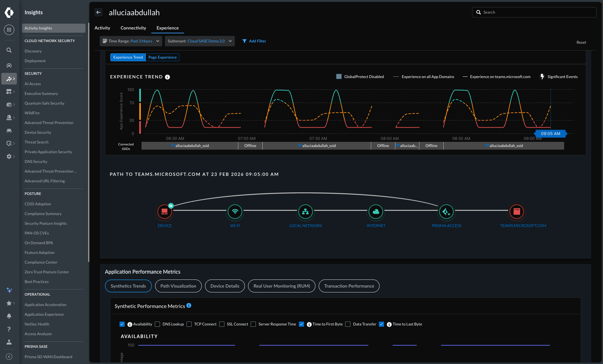Click the Reset link
This screenshot has width=603, height=364.
(581, 42)
